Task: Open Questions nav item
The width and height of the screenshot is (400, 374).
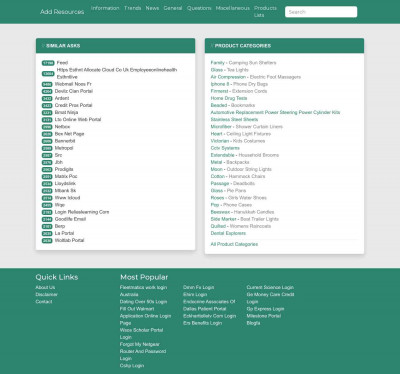Action: pos(199,8)
